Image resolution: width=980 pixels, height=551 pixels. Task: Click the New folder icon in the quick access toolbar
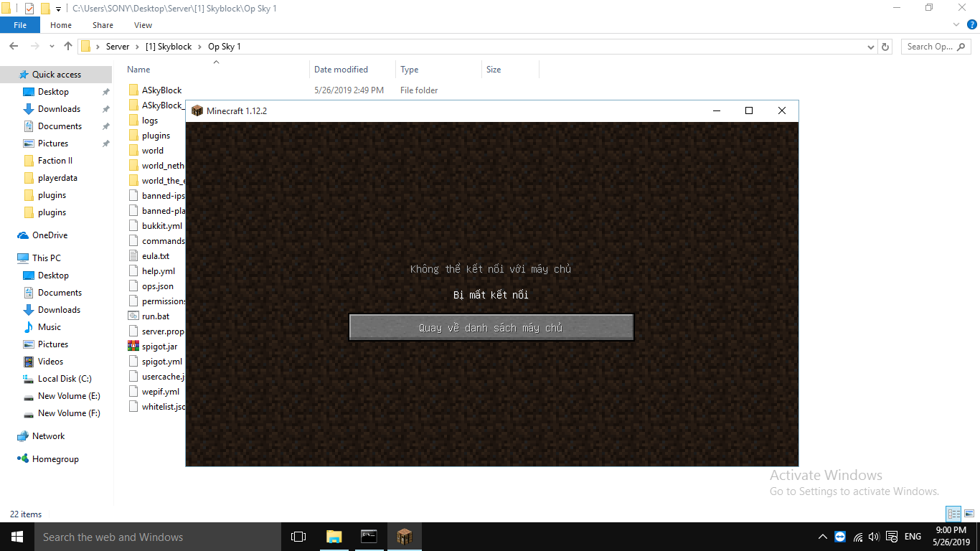[45, 9]
